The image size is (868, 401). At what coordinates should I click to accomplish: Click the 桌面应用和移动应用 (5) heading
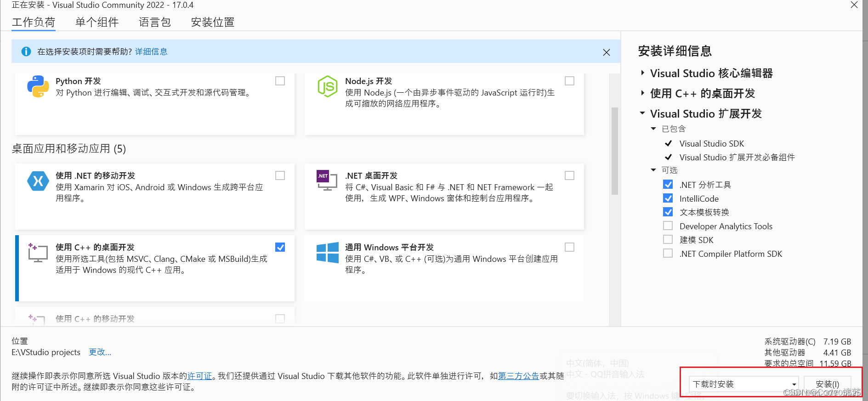(69, 149)
